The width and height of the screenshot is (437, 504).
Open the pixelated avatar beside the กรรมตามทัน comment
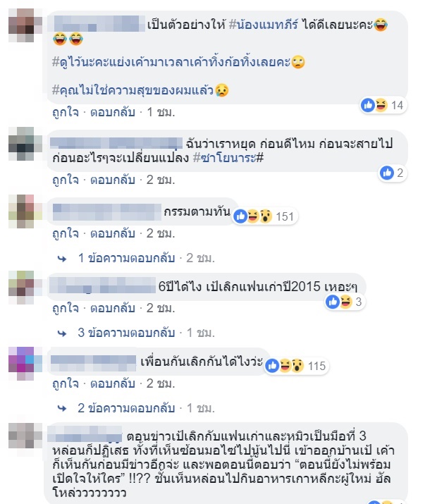[x=25, y=211]
